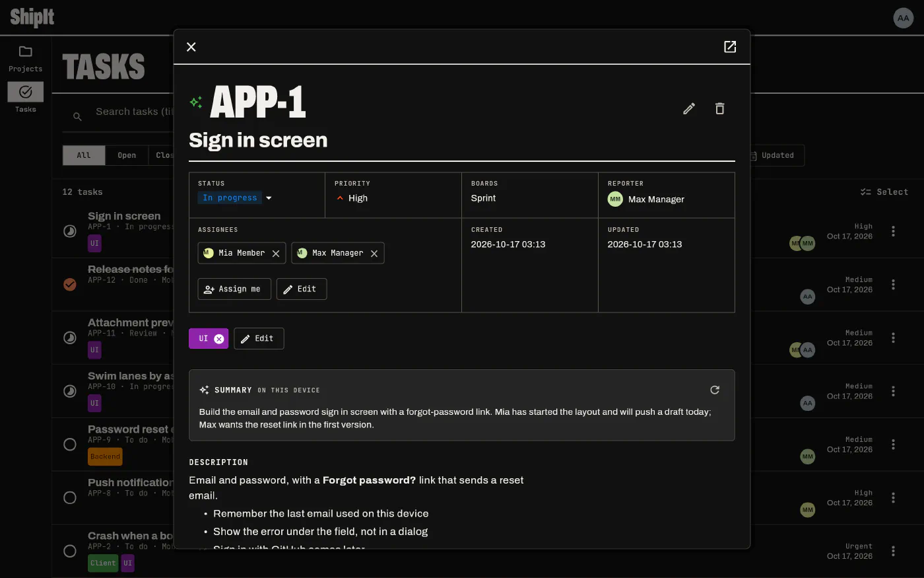Toggle done checkmark on Release notes task
Screen dimensions: 924x578
[70, 285]
